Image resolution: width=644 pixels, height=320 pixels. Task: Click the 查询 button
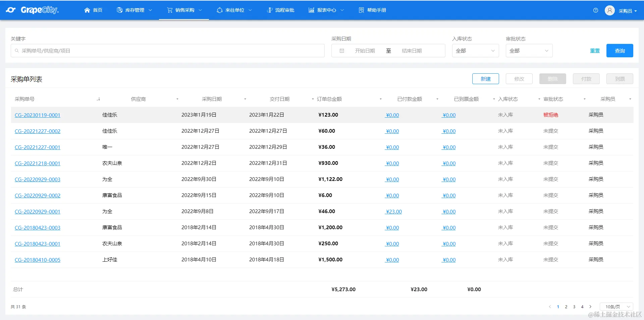620,51
